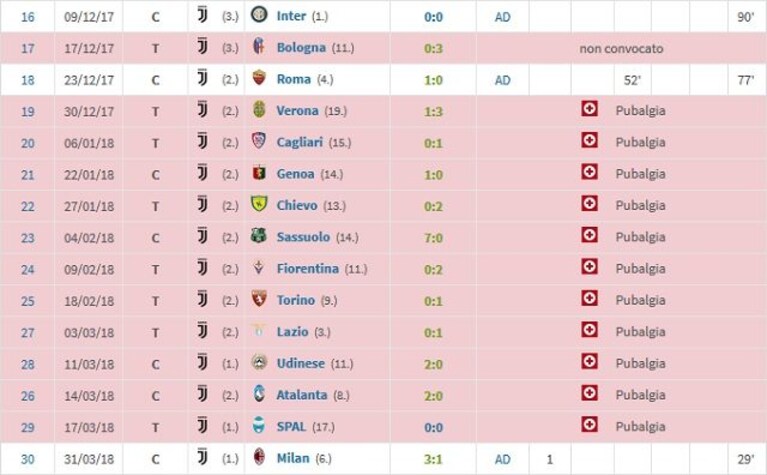This screenshot has width=767, height=475.
Task: Click the Torino club crest icon
Action: pos(259,299)
